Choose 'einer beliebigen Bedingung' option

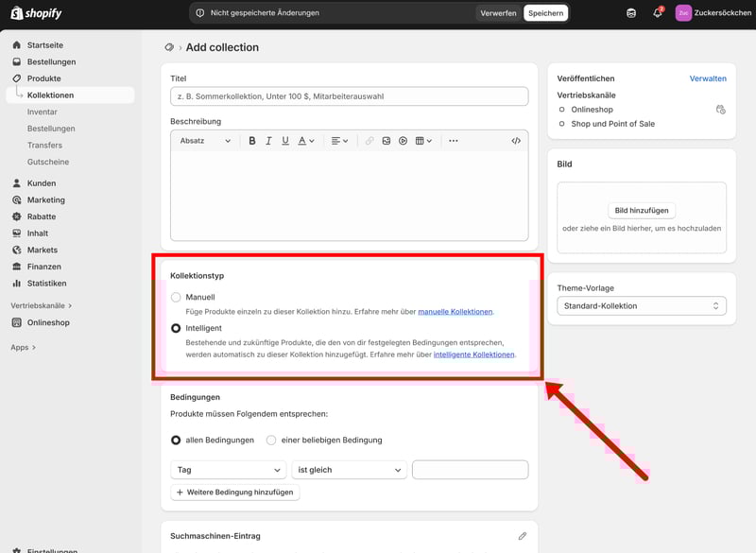[271, 440]
